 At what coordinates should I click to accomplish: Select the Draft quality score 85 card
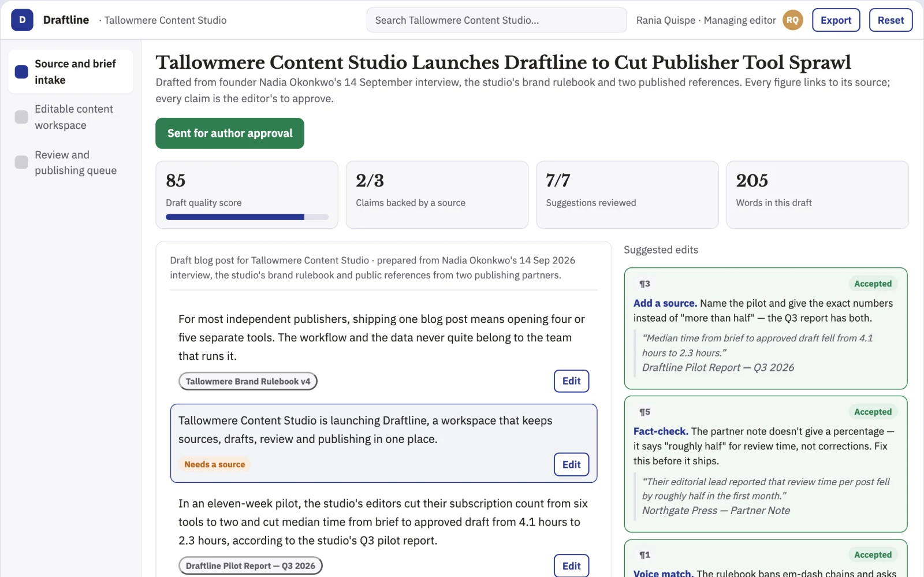click(247, 195)
